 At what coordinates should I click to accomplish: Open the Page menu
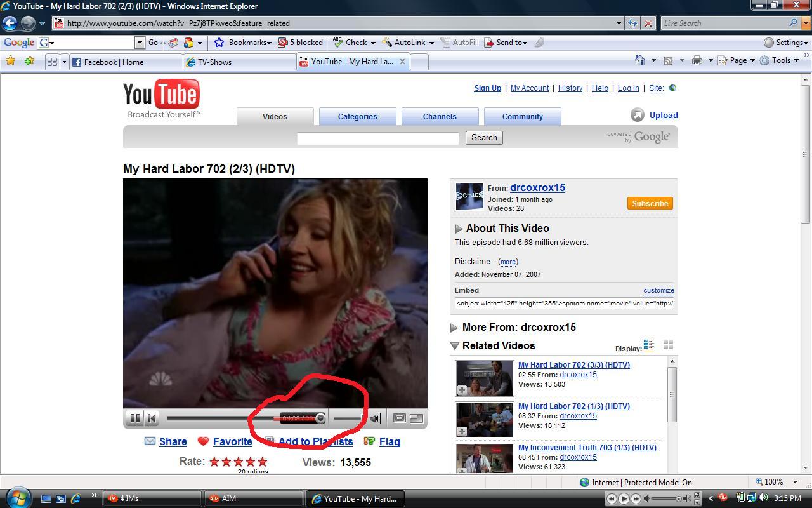[737, 60]
